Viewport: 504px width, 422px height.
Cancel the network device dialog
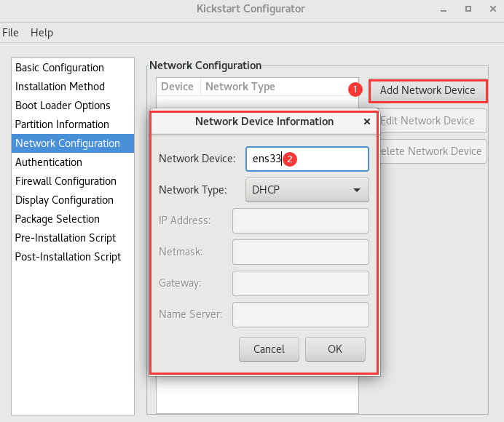269,349
